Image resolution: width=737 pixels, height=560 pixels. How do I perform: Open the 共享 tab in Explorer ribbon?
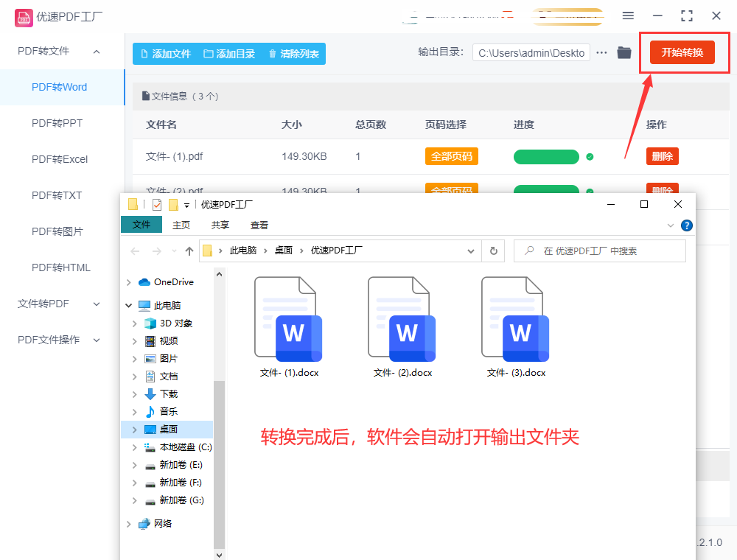click(x=220, y=225)
